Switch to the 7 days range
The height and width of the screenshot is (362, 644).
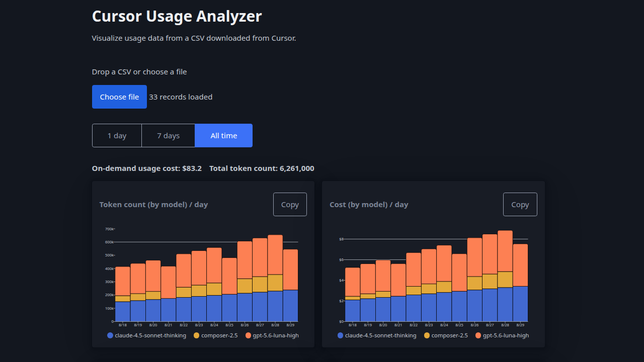(168, 136)
